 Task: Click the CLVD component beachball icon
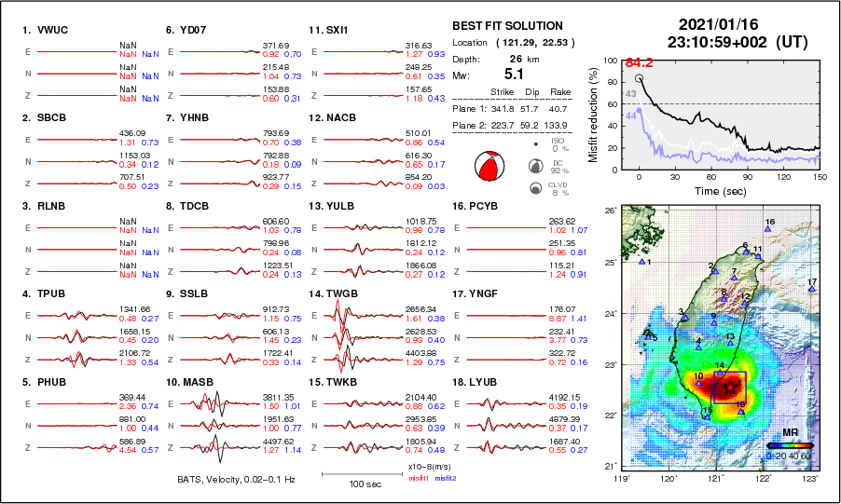[535, 188]
